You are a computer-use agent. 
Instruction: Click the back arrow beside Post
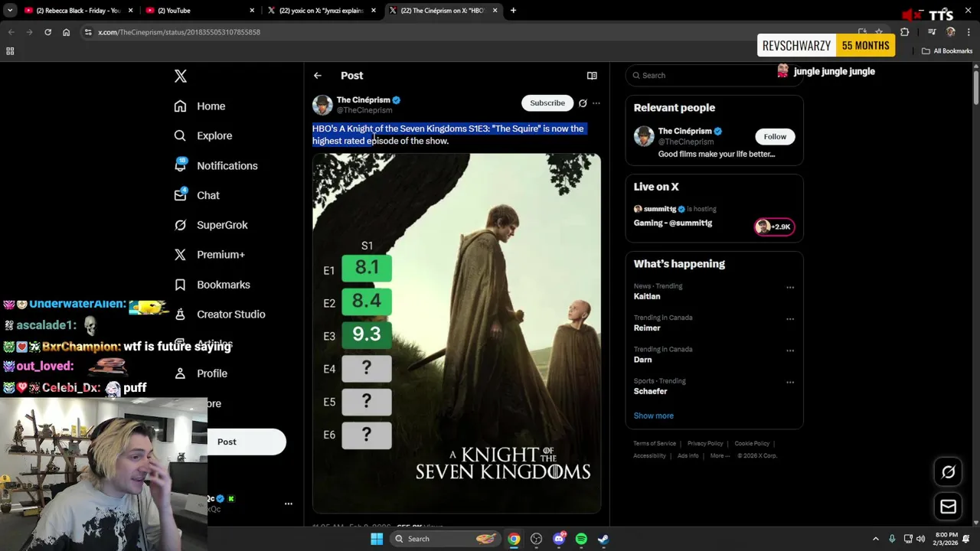[x=318, y=76]
